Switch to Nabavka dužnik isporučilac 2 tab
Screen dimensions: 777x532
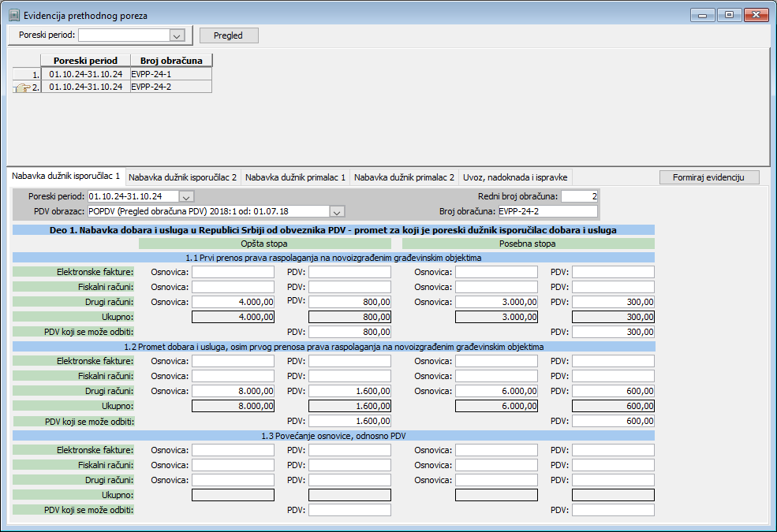coord(182,177)
